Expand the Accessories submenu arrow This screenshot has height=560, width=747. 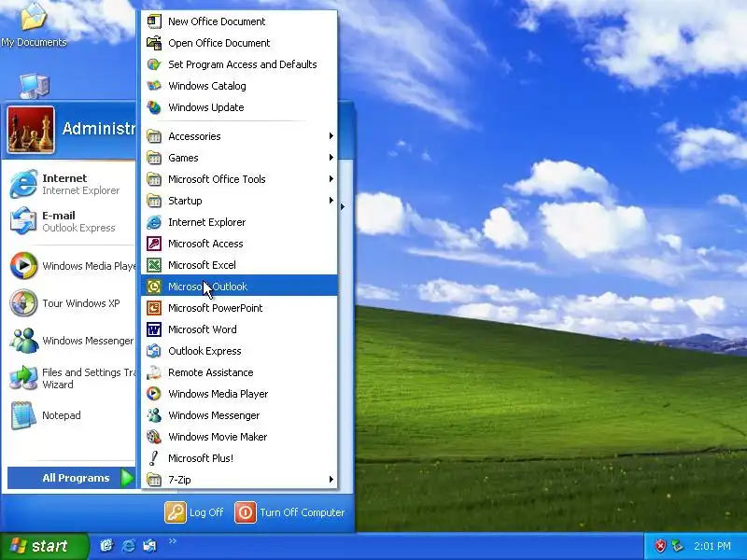[x=331, y=136]
